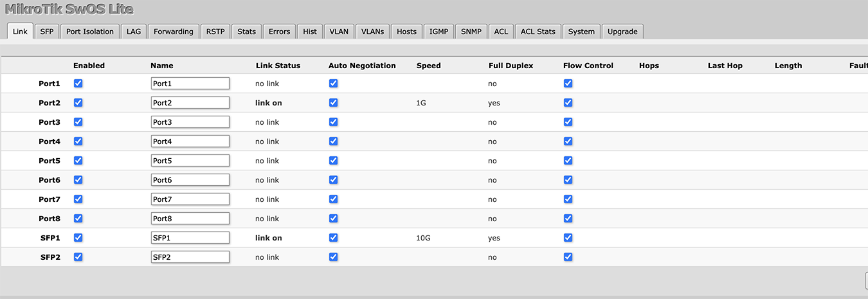Open the RSTP tab
Screen dimensions: 868x299
215,32
